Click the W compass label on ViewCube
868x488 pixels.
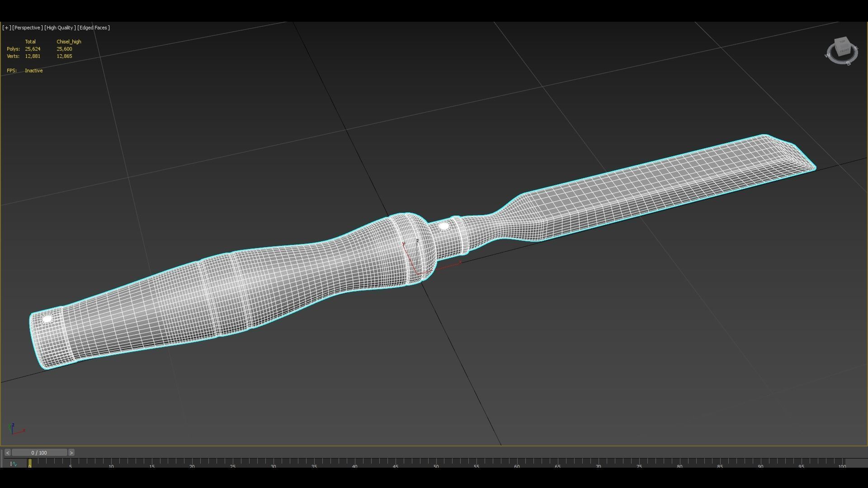pyautogui.click(x=827, y=56)
